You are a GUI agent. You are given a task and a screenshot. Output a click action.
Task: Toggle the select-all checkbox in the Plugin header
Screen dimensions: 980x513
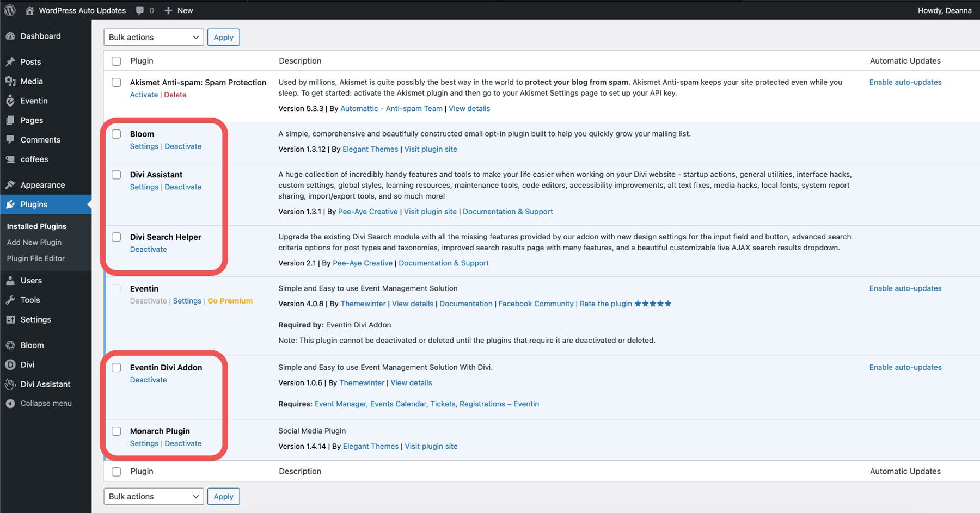tap(116, 61)
